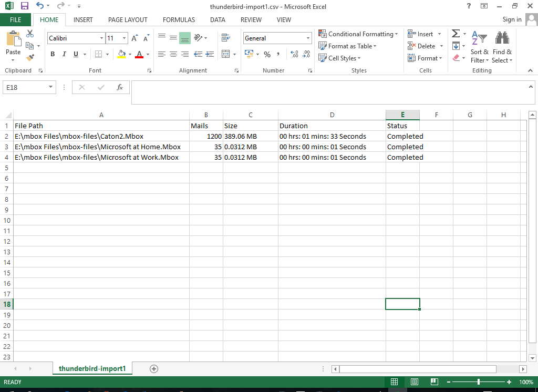Click the Wrap Text icon
Image resolution: width=538 pixels, height=392 pixels.
(x=226, y=37)
